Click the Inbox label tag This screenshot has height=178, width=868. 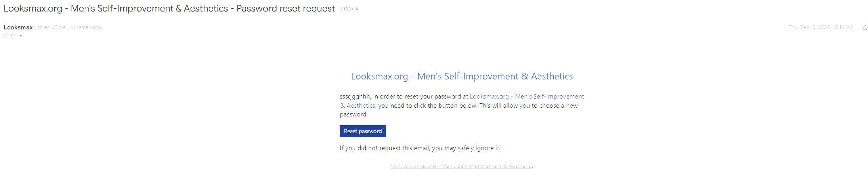coord(347,9)
